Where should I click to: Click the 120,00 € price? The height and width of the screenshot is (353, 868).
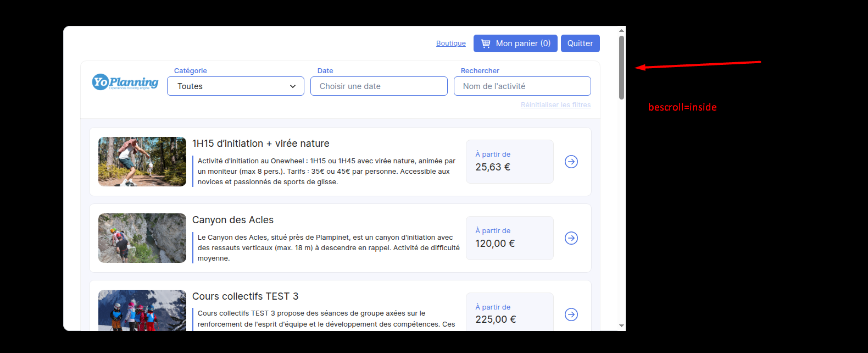(x=495, y=244)
